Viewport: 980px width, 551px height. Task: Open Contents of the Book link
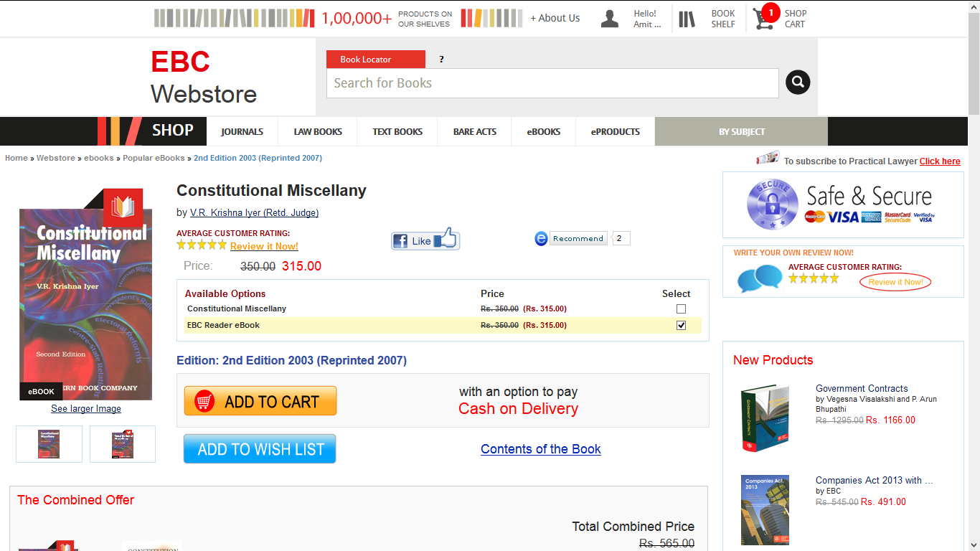541,449
